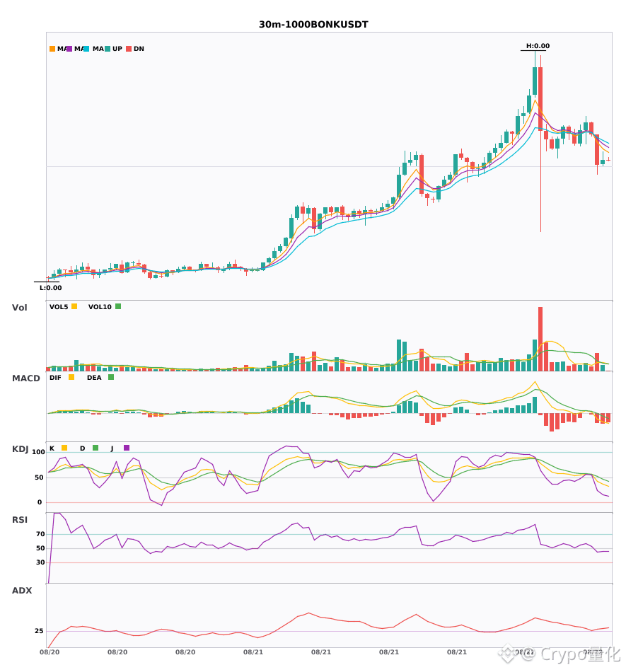Click the yellow DIF legend swatch
This screenshot has height=672, width=626.
(71, 377)
